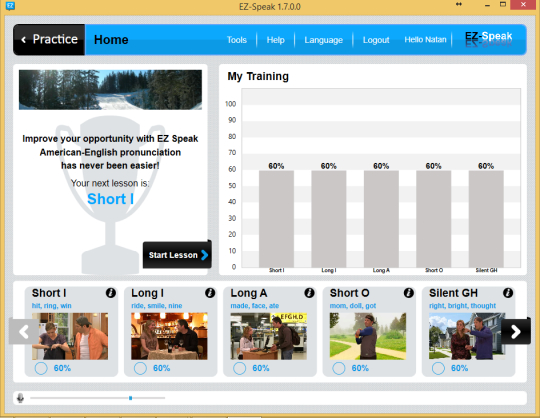
Task: Open the Language menu
Action: pos(323,40)
